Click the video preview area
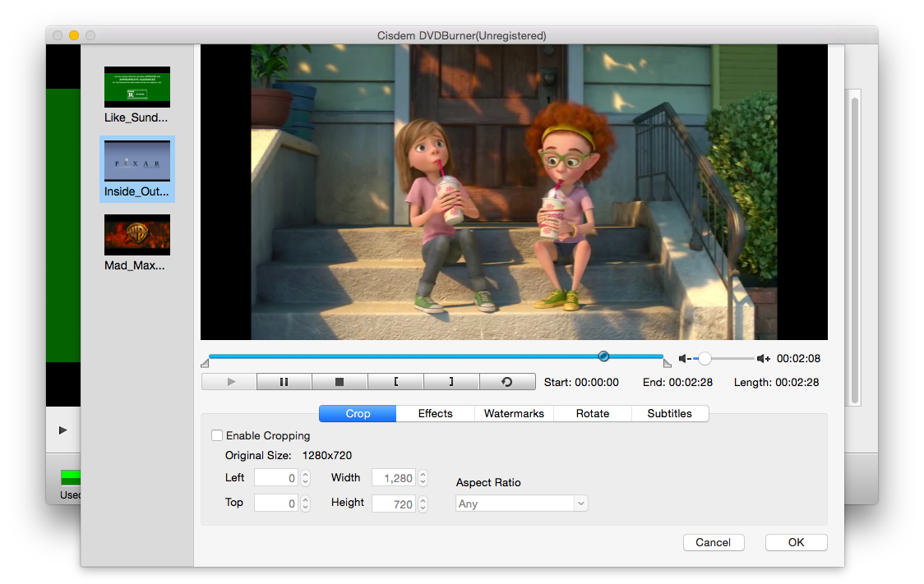Image resolution: width=924 pixels, height=584 pixels. (514, 192)
